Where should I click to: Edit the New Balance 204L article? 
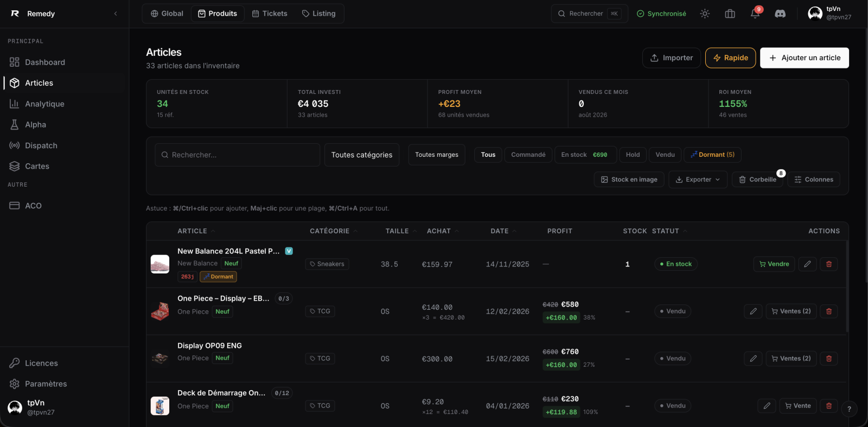pyautogui.click(x=807, y=264)
